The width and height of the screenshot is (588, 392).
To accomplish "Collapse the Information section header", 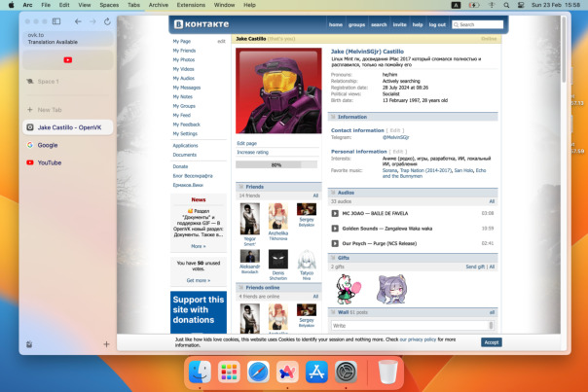I will pyautogui.click(x=413, y=117).
